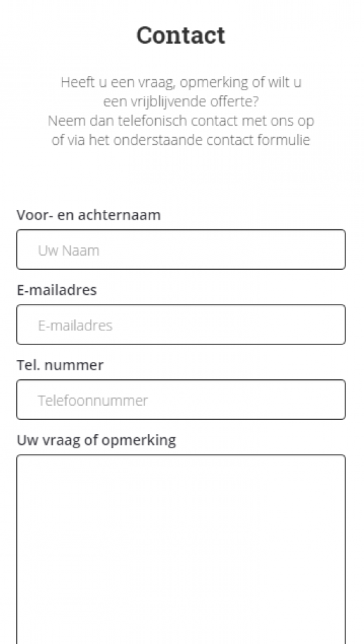Click inside the large question or comment textarea

pyautogui.click(x=181, y=549)
